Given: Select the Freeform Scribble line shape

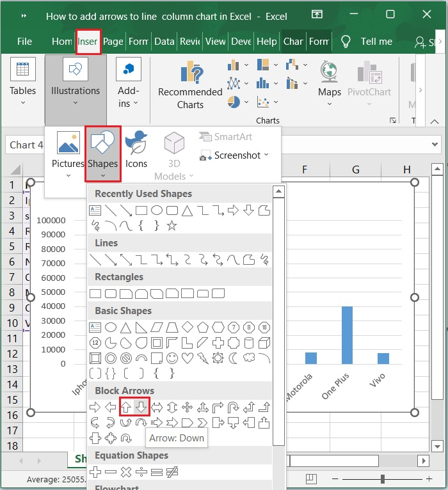Looking at the screenshot, I should point(264,260).
